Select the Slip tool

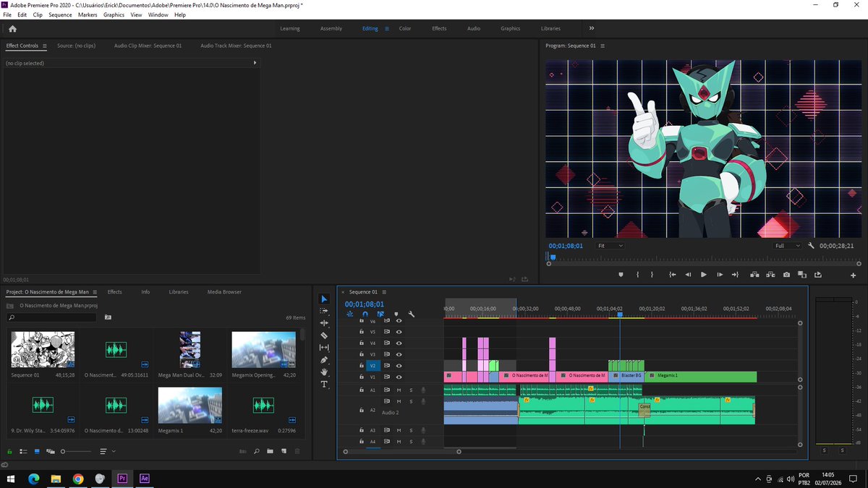pos(324,348)
